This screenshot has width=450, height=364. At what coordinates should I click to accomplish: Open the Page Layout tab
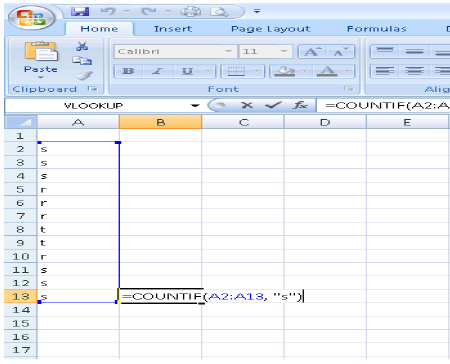270,29
